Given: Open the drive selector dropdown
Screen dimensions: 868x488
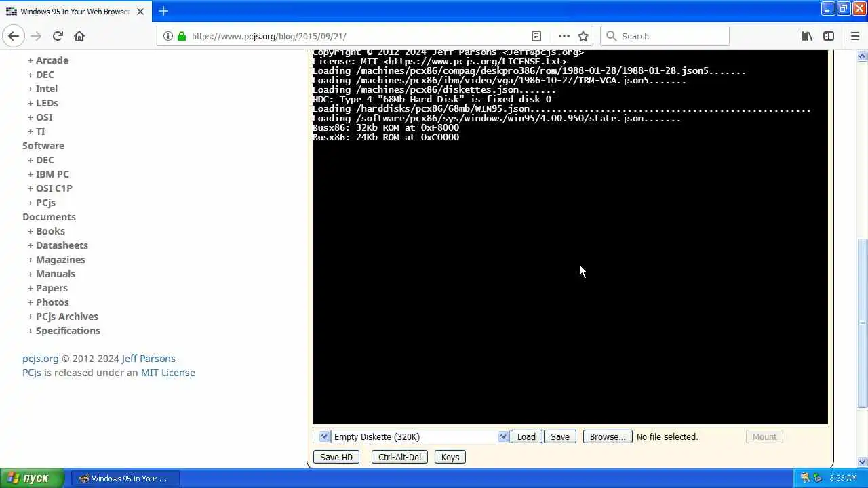Looking at the screenshot, I should click(321, 437).
